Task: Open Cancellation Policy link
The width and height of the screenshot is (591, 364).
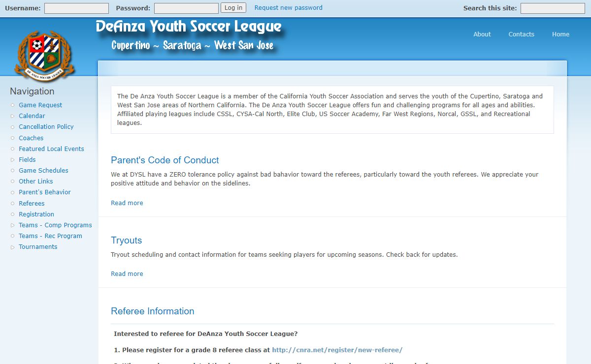Action: pyautogui.click(x=46, y=127)
